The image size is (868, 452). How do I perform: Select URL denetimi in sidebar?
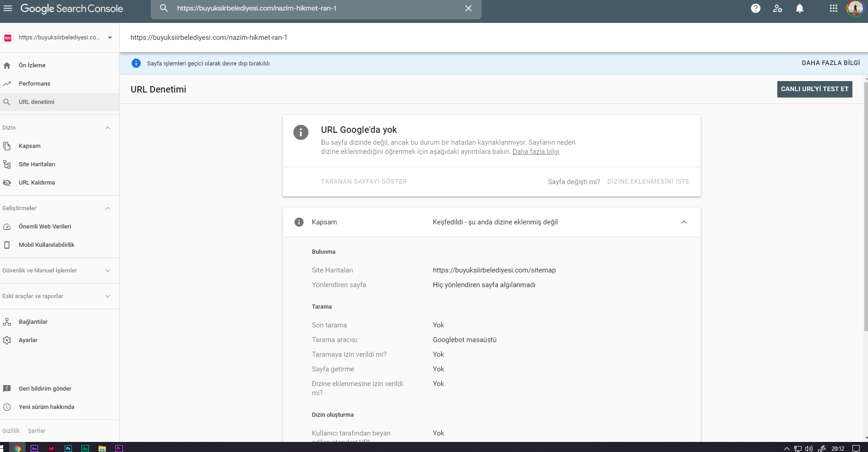click(x=60, y=102)
